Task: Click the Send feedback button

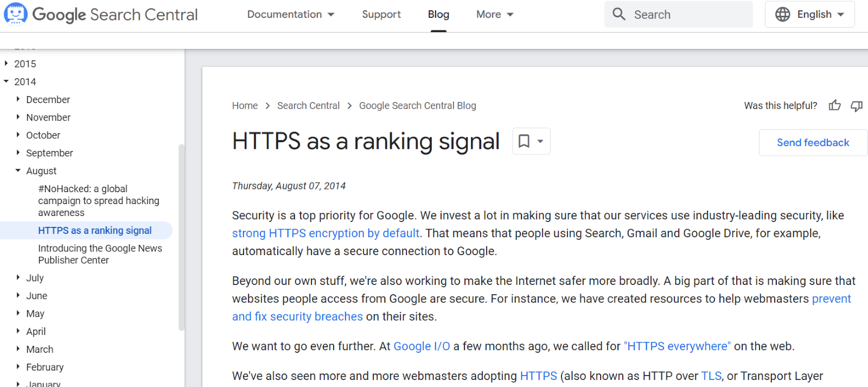Action: pos(813,143)
